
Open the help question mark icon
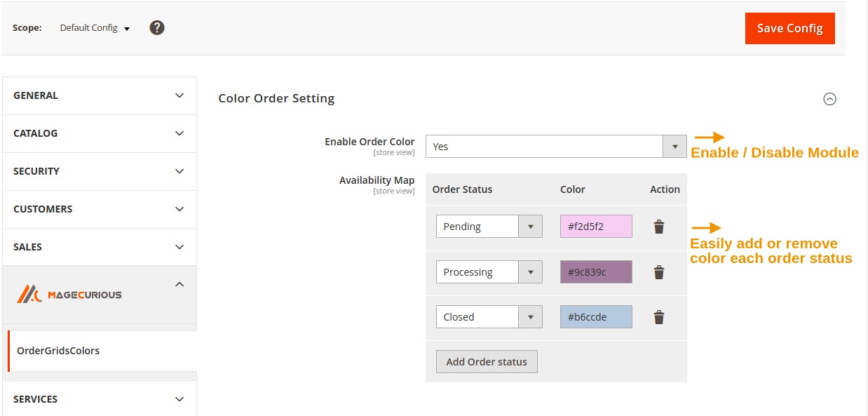pyautogui.click(x=156, y=27)
